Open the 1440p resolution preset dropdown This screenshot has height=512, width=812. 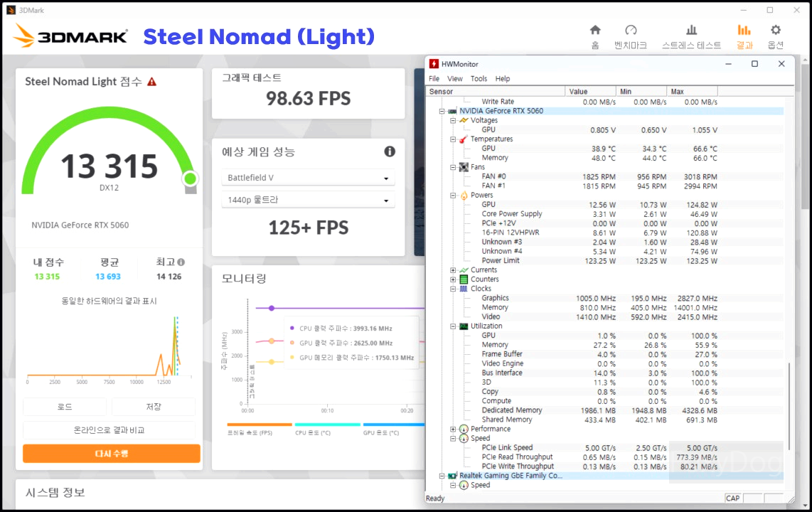tap(308, 200)
